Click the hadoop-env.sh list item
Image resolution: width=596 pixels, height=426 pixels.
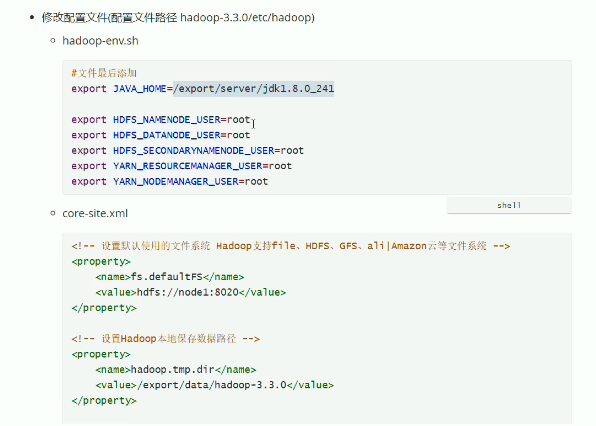(x=100, y=41)
